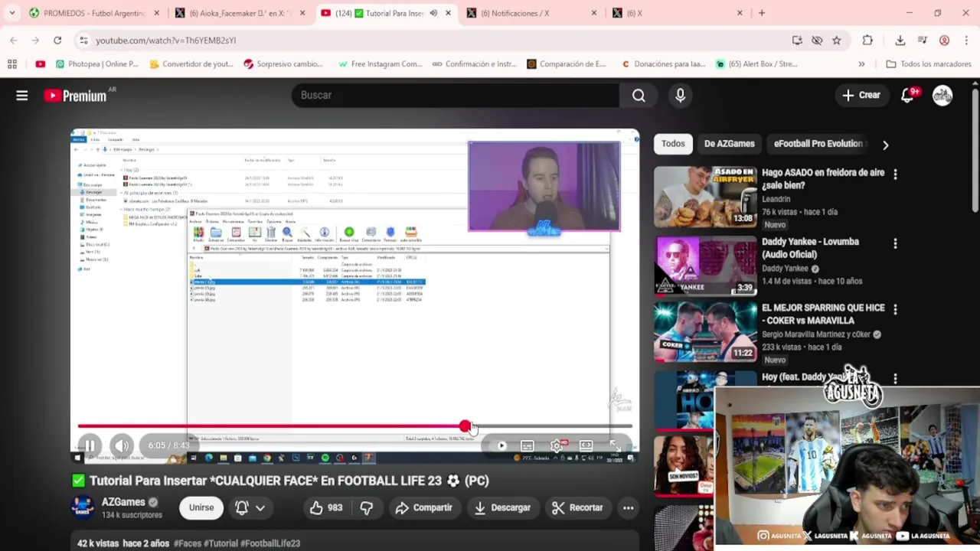Open Todos los marcadores folder
980x551 pixels.
[928, 64]
